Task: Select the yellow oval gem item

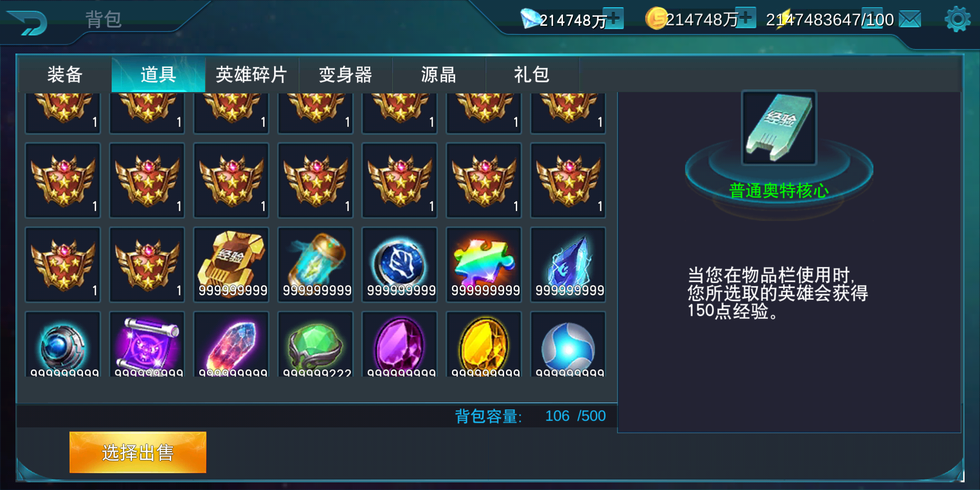Action: click(x=484, y=344)
